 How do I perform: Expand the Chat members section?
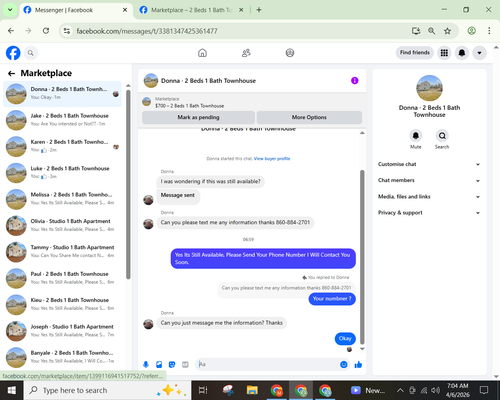[429, 180]
